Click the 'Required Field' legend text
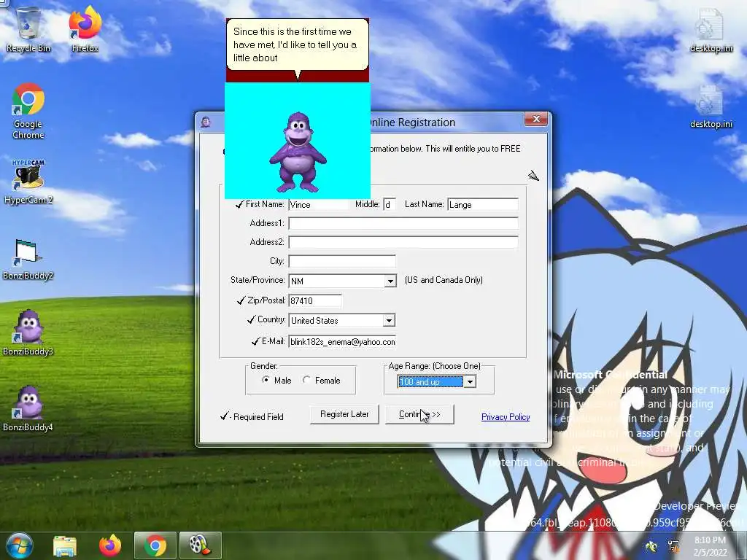Image resolution: width=747 pixels, height=560 pixels. click(x=258, y=417)
